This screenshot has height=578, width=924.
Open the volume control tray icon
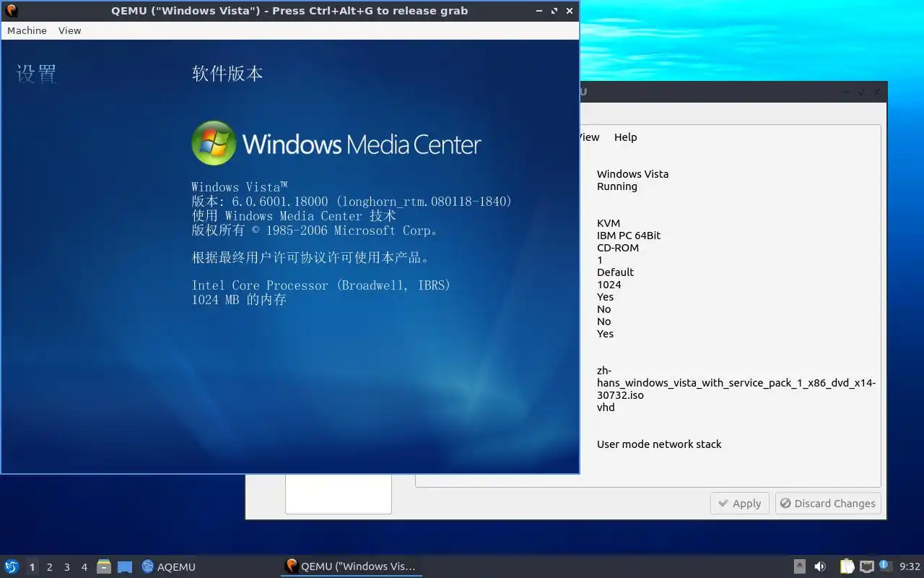click(819, 566)
